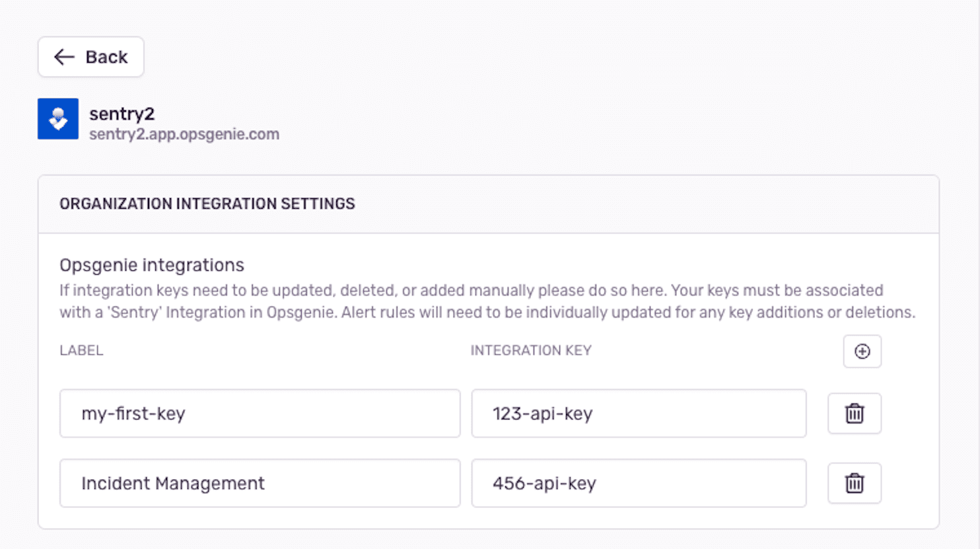Click the Organization Integration Settings header
This screenshot has width=980, height=549.
point(207,203)
